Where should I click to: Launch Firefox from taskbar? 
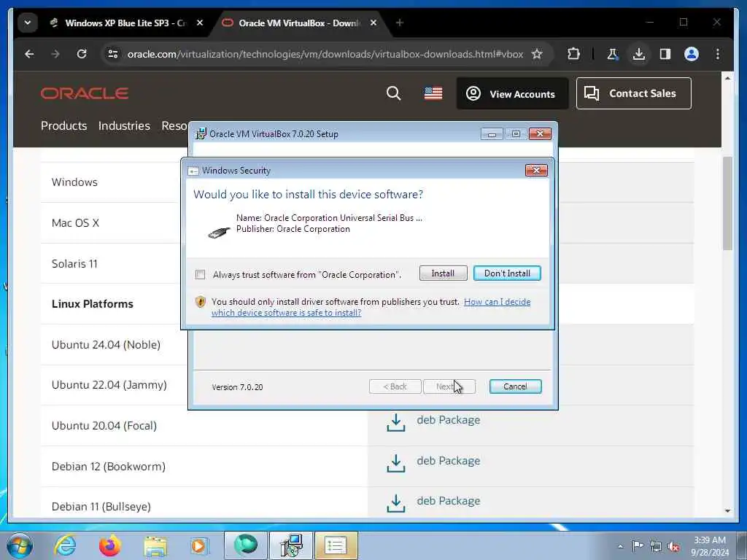pyautogui.click(x=109, y=545)
